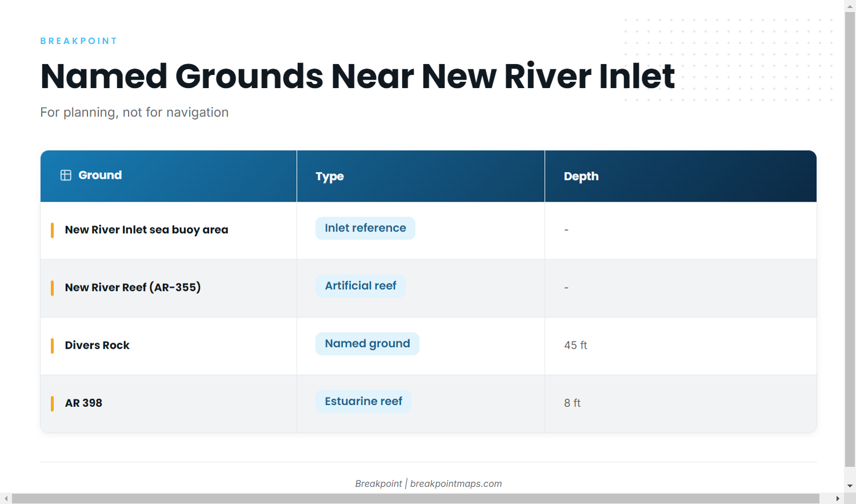Select New River Reef (AR-355) ground name

coord(133,287)
